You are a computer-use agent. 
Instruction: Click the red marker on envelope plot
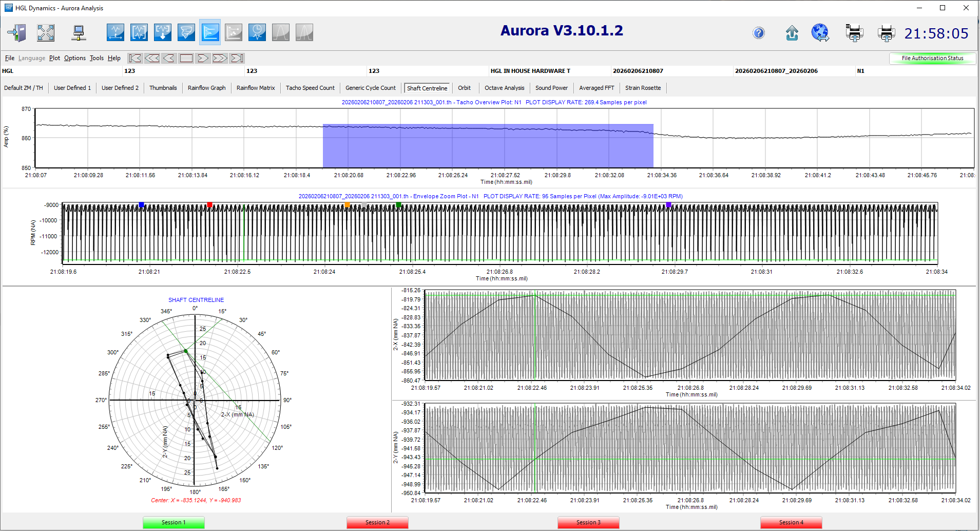[209, 205]
